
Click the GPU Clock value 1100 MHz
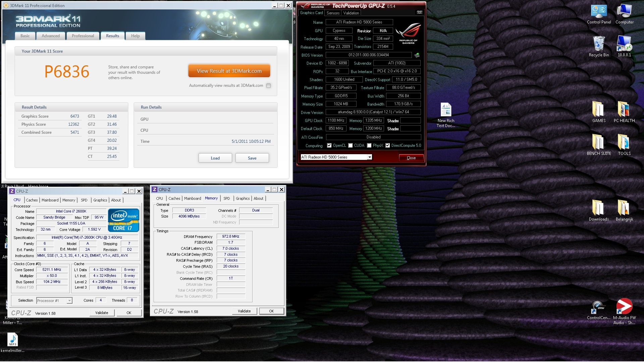pyautogui.click(x=336, y=120)
